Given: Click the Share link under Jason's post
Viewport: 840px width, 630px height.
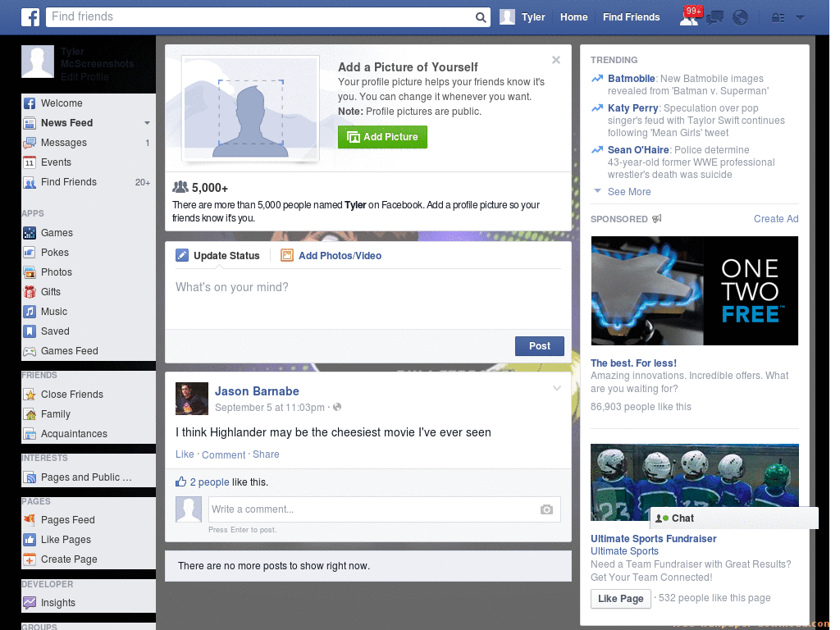Looking at the screenshot, I should (266, 454).
